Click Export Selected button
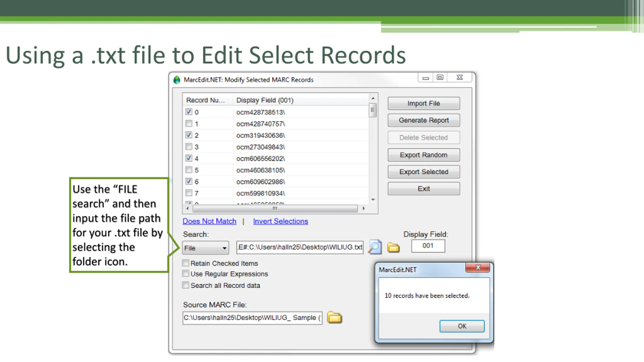This screenshot has height=362, width=644. [424, 172]
